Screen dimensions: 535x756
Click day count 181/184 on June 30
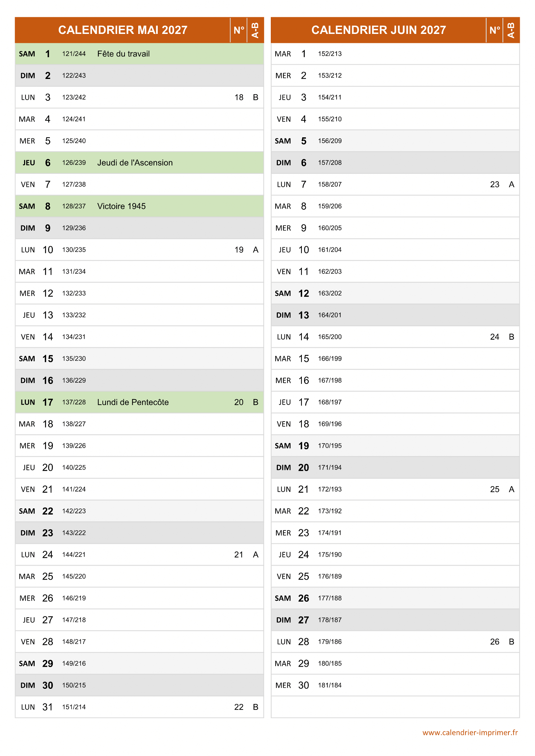point(330,685)
